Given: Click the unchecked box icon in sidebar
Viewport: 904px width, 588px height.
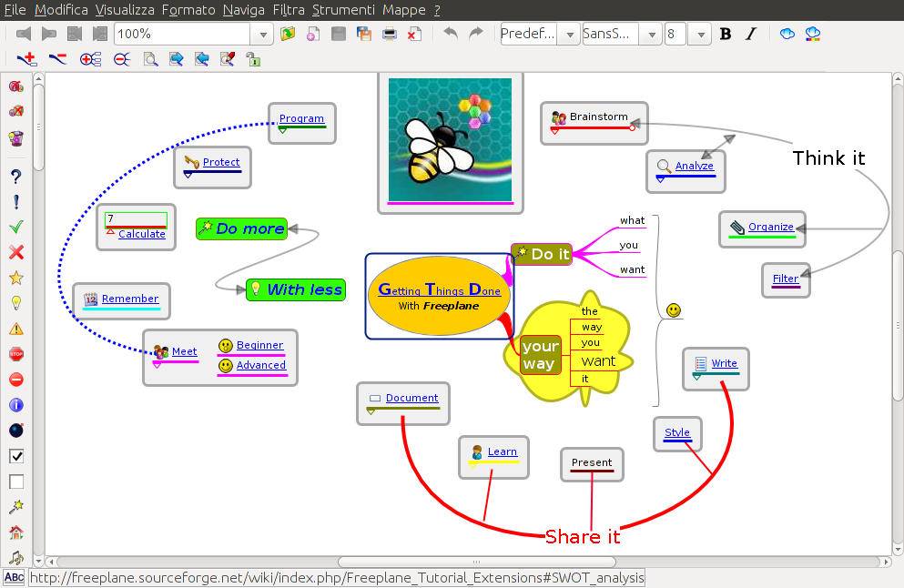Looking at the screenshot, I should (16, 482).
